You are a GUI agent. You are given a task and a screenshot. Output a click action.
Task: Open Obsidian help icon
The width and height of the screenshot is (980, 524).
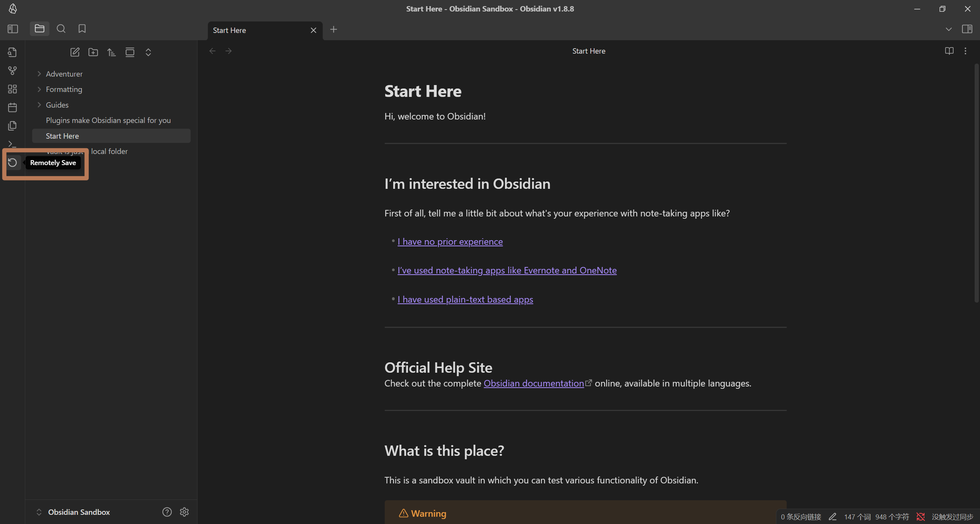point(167,512)
